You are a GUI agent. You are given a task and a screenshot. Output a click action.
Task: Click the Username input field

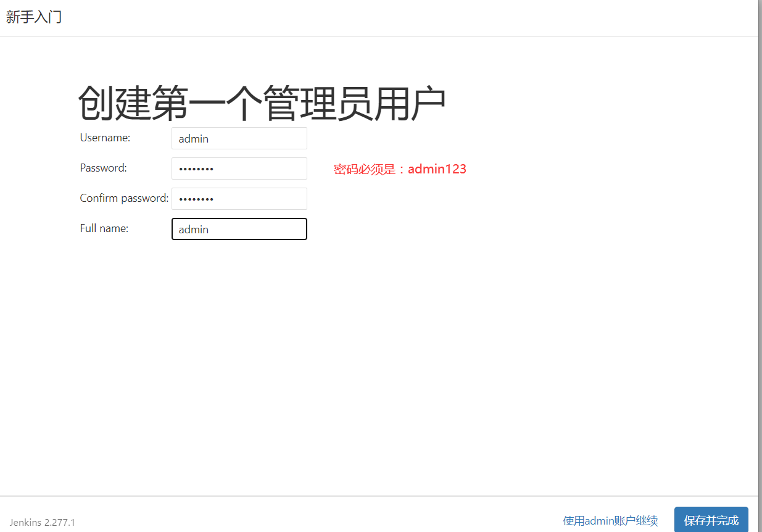point(239,138)
